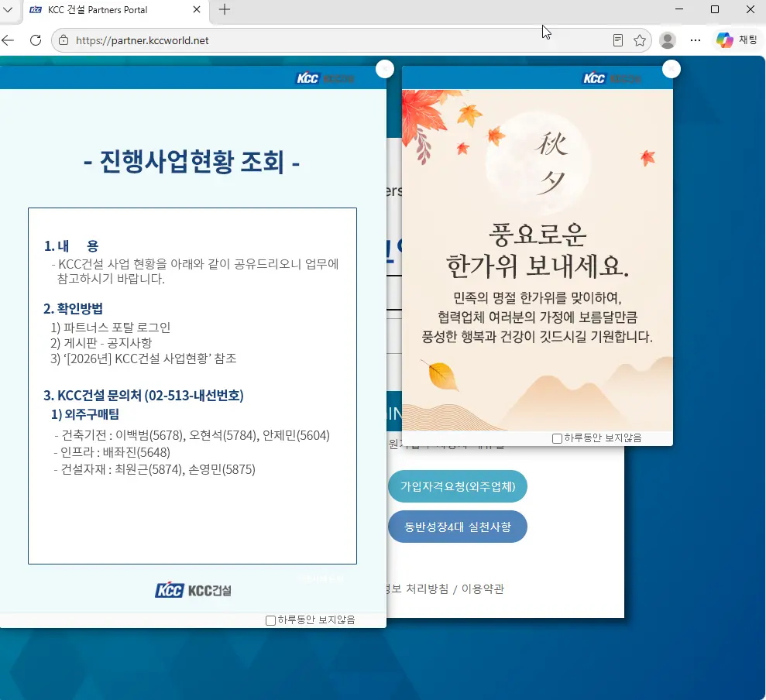
Task: Click the text 1) 파트너스 포탈 로그인
Action: click(111, 328)
